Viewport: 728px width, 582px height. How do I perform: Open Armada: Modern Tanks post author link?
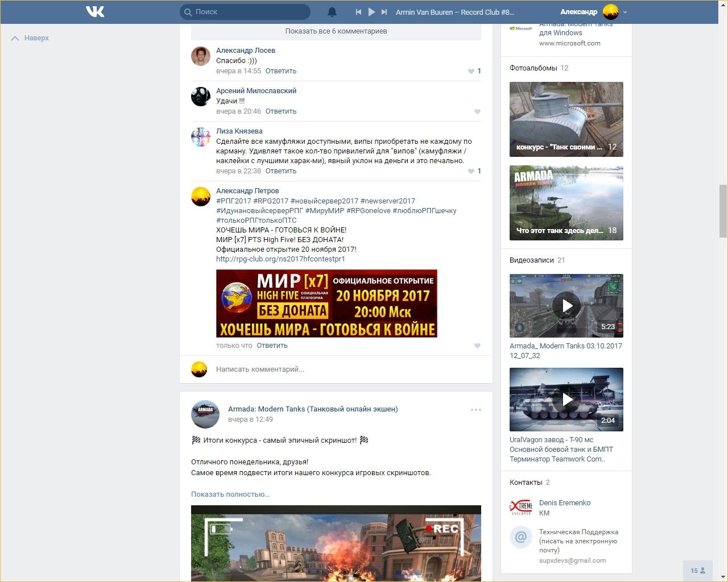click(313, 409)
